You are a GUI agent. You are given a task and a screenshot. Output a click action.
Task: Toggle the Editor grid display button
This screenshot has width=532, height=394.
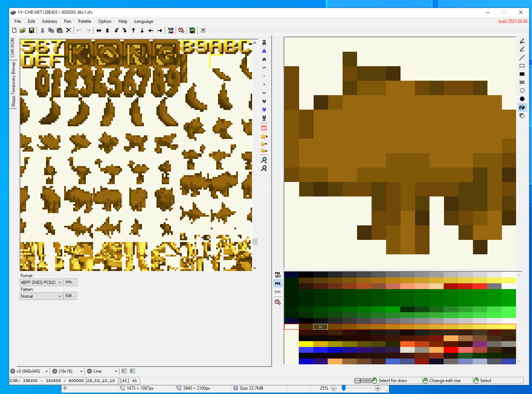point(133,371)
